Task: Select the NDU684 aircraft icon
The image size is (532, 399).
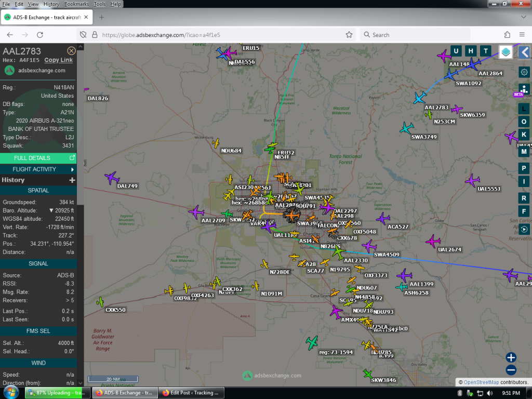Action: click(216, 143)
